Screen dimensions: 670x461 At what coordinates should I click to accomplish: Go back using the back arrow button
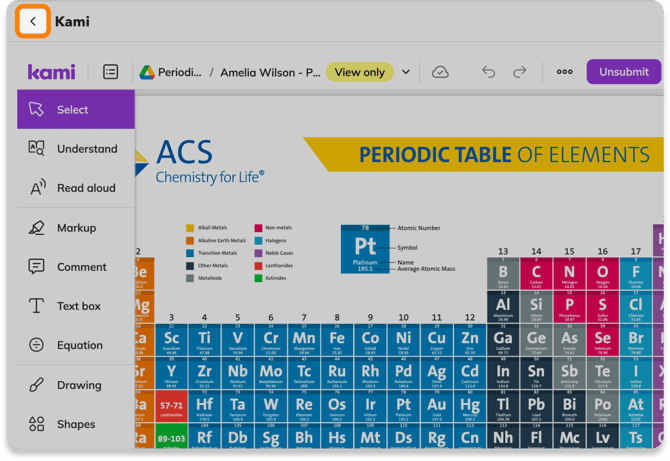pyautogui.click(x=33, y=21)
